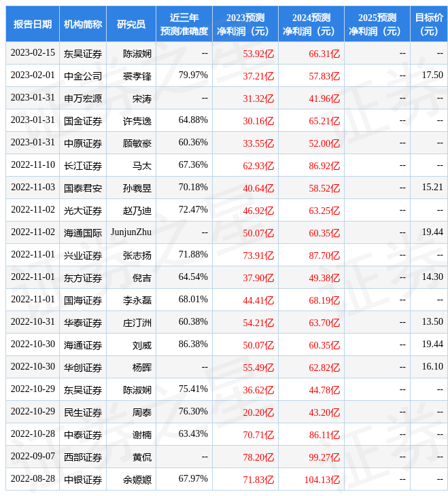Click the 机构简称 column header
The width and height of the screenshot is (448, 496).
coord(83,24)
